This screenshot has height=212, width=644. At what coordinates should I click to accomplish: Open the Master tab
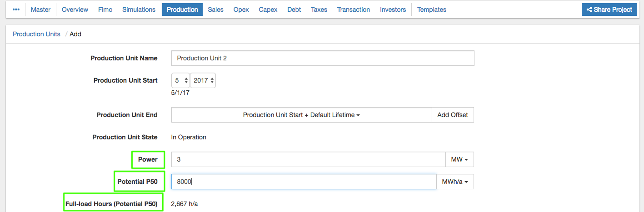(x=40, y=10)
